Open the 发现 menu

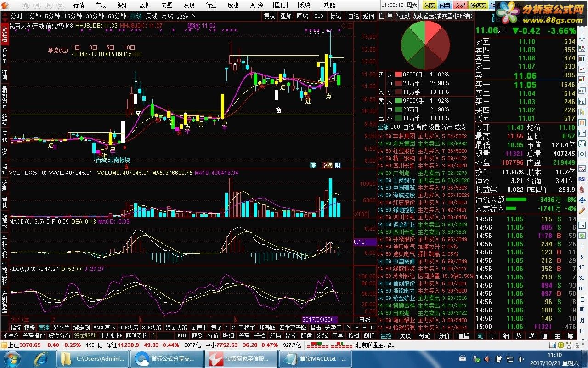[189, 5]
